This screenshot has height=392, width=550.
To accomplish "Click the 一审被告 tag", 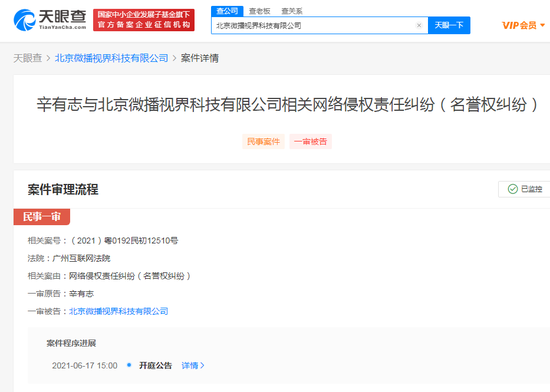I will pyautogui.click(x=310, y=142).
